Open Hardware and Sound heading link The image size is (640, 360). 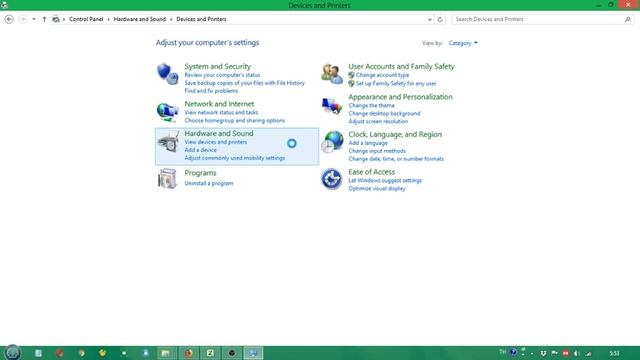coord(219,133)
